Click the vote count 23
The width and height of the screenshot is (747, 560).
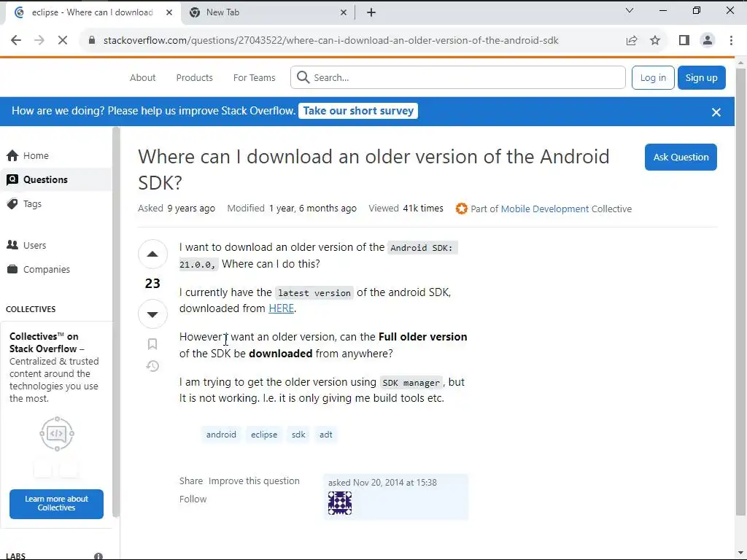[152, 284]
